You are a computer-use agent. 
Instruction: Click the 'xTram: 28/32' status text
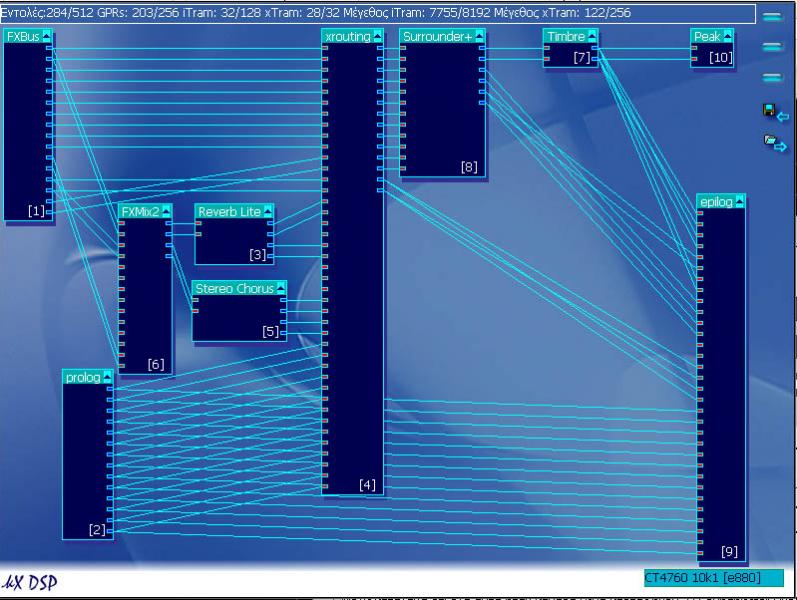click(x=302, y=13)
